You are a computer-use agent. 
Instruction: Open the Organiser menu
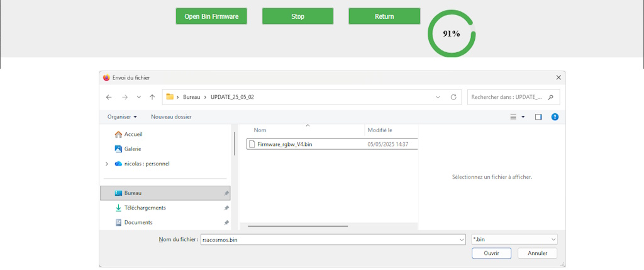pyautogui.click(x=122, y=117)
